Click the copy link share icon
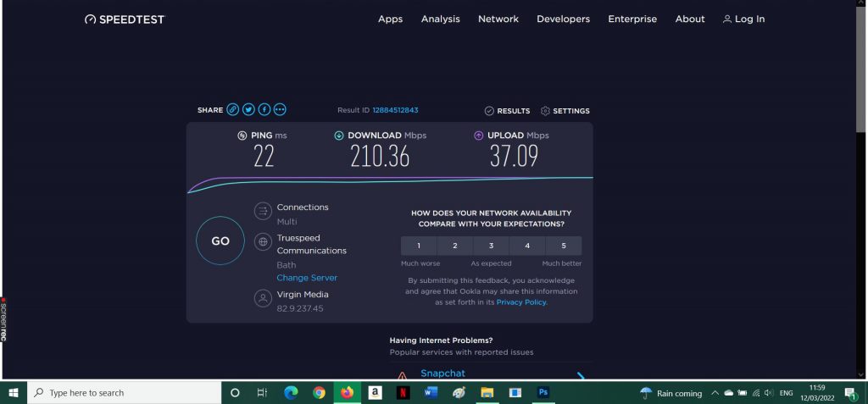This screenshot has height=404, width=868. 233,110
